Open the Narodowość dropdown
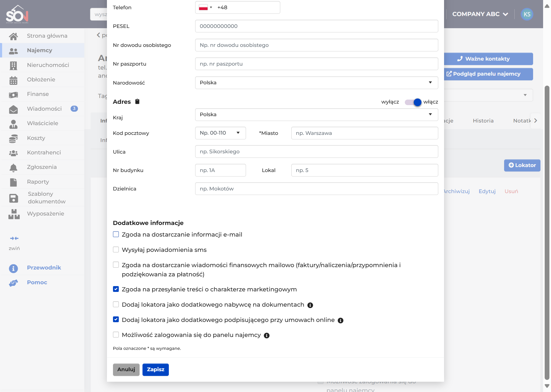Image resolution: width=551 pixels, height=392 pixels. [317, 83]
